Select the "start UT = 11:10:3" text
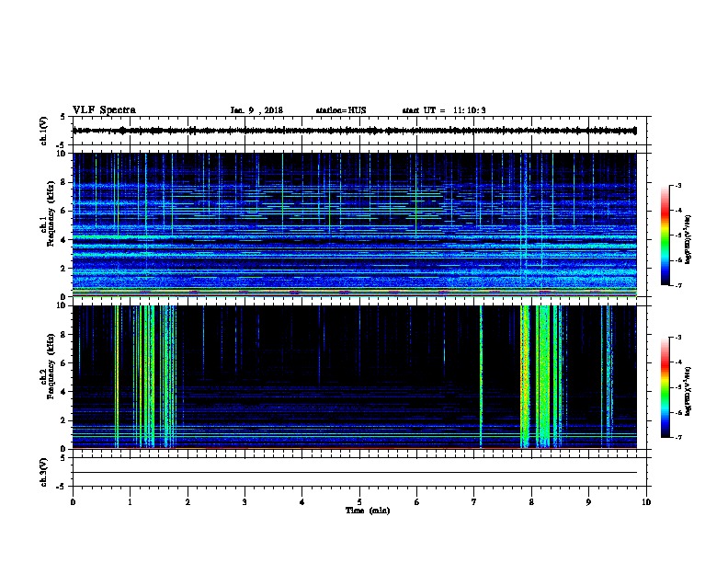 pyautogui.click(x=444, y=110)
